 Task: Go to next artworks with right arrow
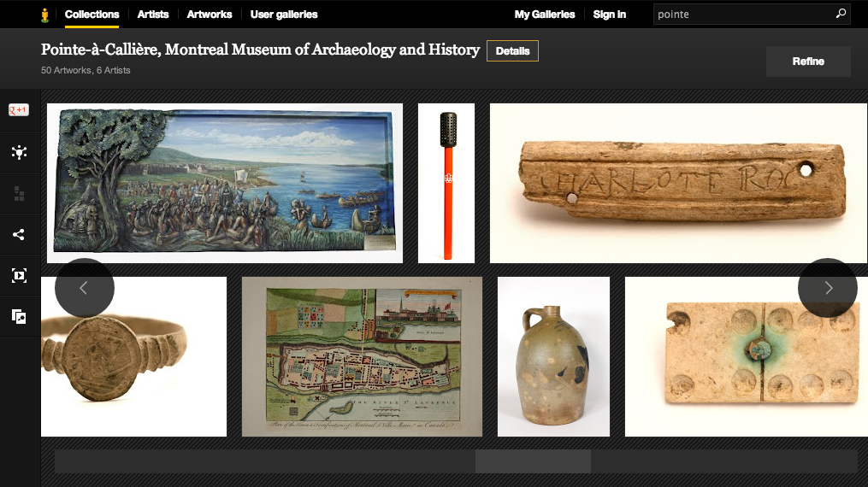click(x=828, y=288)
